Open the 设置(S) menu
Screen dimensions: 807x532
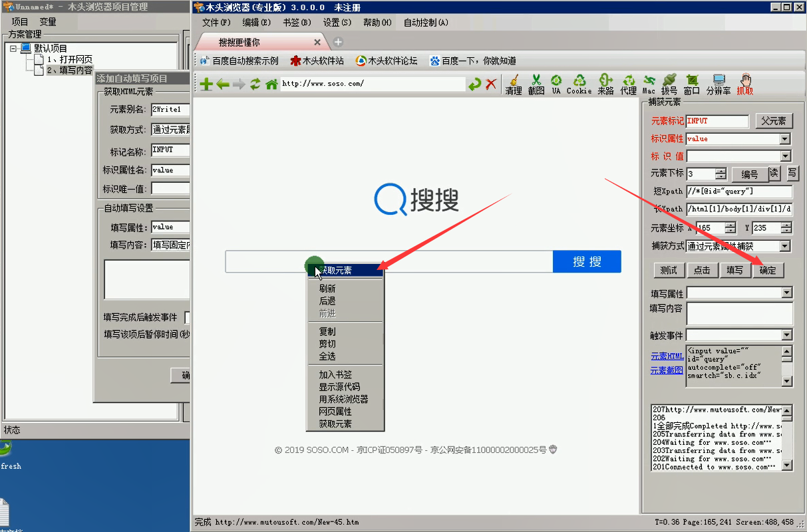[337, 22]
